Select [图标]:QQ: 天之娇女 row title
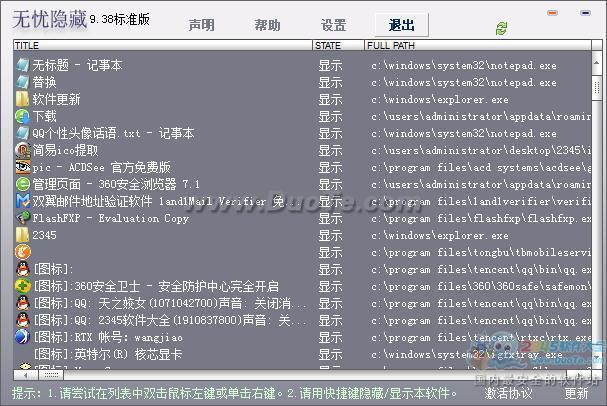Viewport: 607px width, 406px height. 170,303
